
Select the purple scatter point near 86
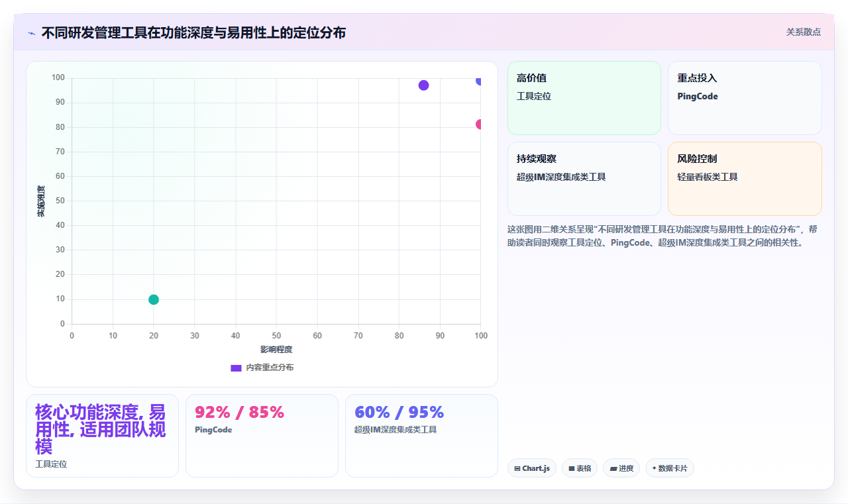pos(423,85)
